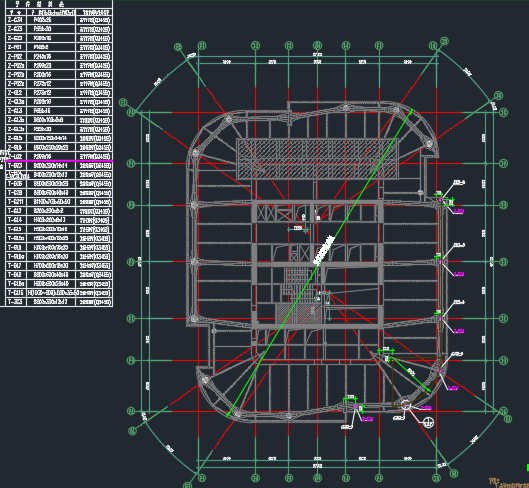Click the magenta line under the Z-LG2 table row
529x488 pixels.
coord(59,161)
